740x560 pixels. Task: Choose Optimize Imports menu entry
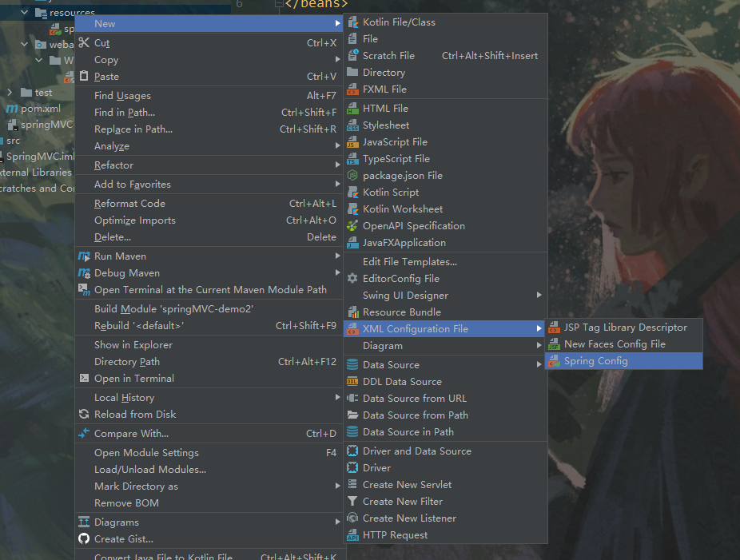point(209,220)
